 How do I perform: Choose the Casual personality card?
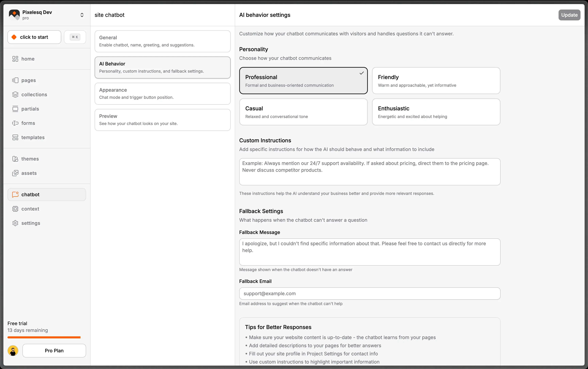[x=303, y=112]
